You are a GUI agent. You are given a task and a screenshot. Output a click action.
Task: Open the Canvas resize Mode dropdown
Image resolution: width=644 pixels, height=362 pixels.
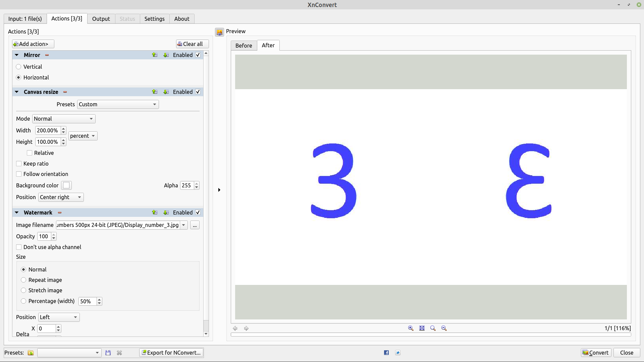[x=64, y=119]
